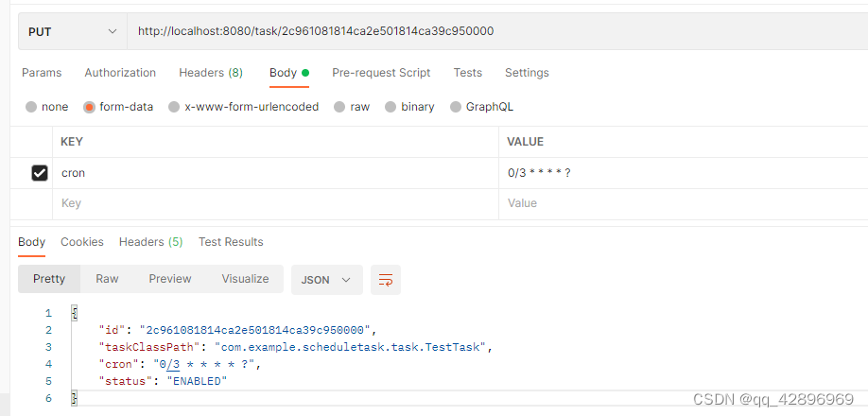Switch response view to Raw
Screen dimensions: 868x416
pyautogui.click(x=107, y=279)
